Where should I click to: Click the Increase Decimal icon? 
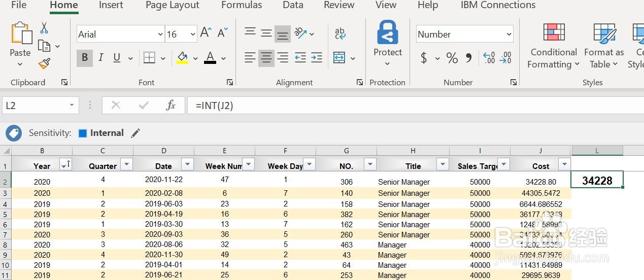point(489,58)
